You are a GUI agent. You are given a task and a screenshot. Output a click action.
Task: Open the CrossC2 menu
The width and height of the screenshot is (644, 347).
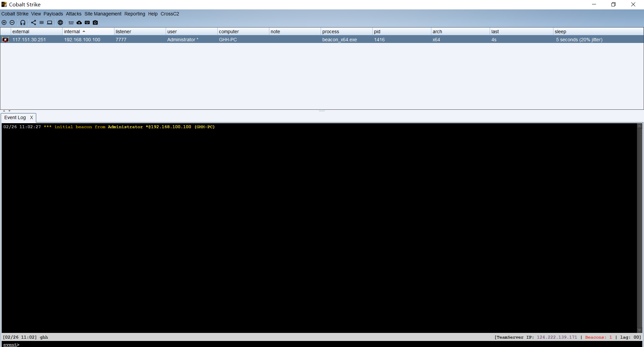[x=170, y=14]
